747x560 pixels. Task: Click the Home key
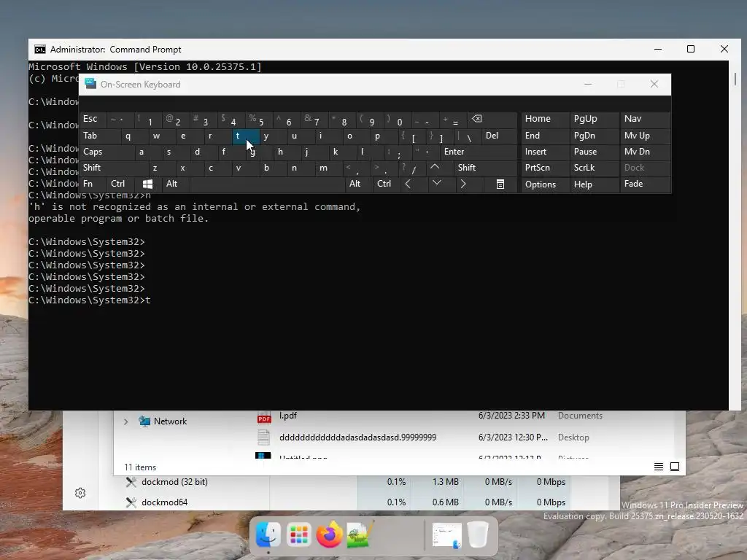[x=545, y=119]
